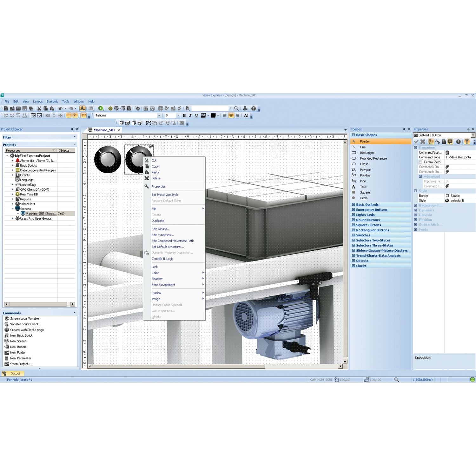Choose Duplicate from the context menu
Viewport: 476px width, 476px height.
[x=158, y=221]
